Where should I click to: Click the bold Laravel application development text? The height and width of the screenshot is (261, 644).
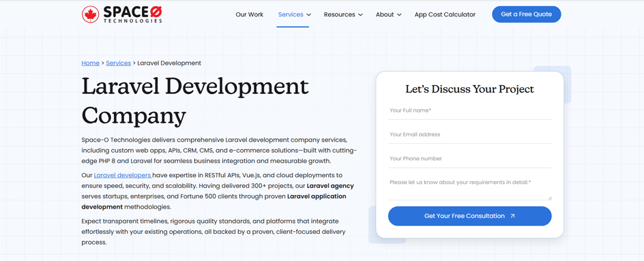click(214, 202)
